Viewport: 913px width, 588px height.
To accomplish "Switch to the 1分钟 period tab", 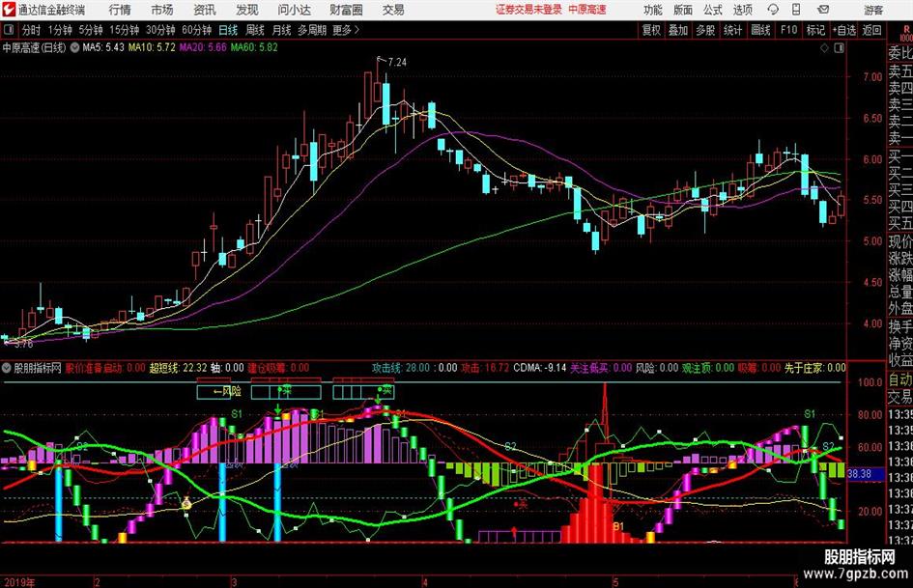I will pos(59,30).
